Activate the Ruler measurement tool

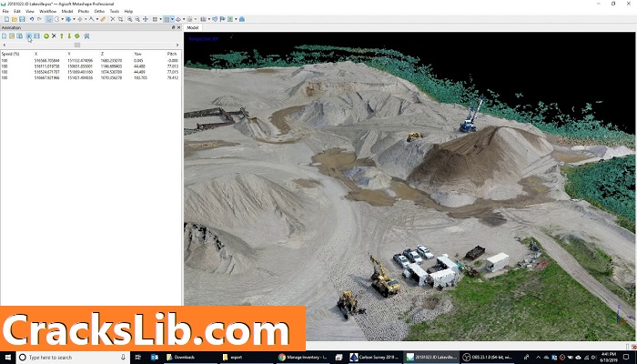[103, 19]
